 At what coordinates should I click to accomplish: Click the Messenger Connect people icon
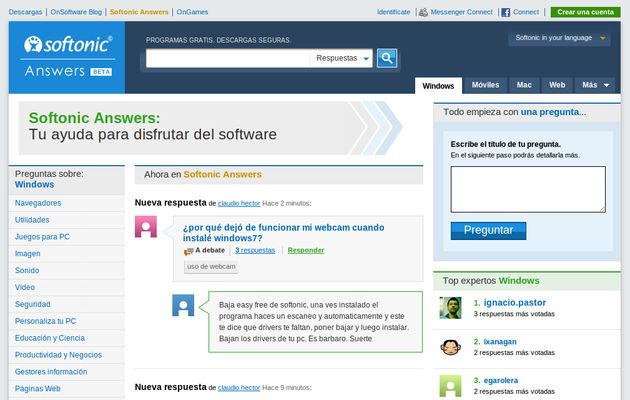point(423,12)
